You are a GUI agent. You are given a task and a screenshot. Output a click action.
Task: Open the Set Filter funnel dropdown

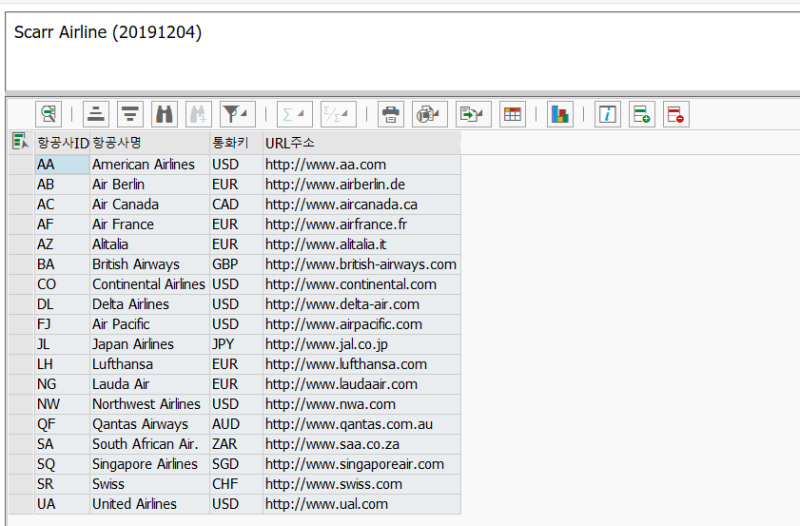click(237, 114)
